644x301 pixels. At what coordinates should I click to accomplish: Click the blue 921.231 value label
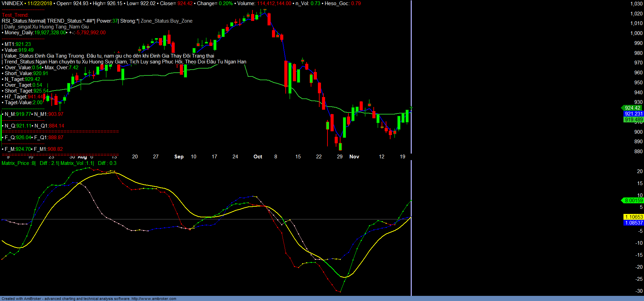(x=633, y=114)
